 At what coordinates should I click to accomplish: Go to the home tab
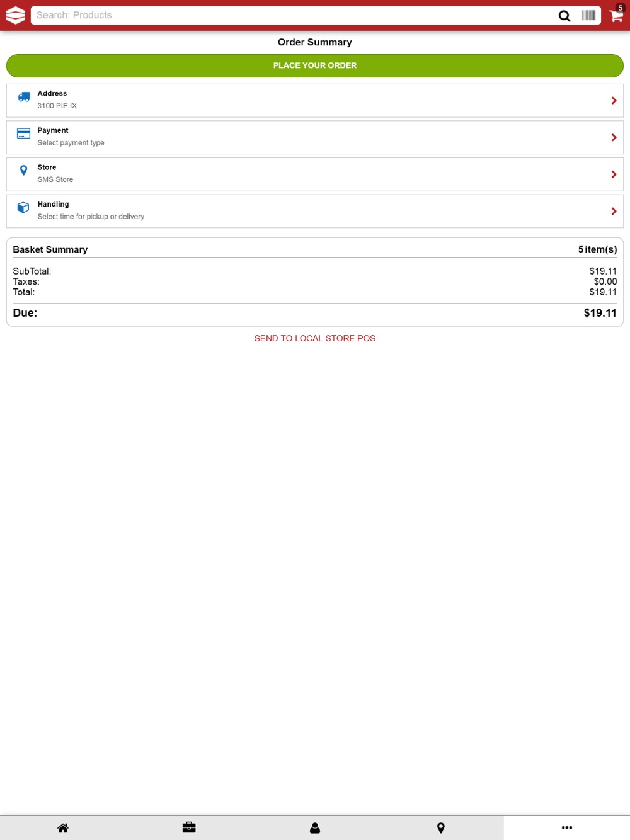(x=63, y=828)
